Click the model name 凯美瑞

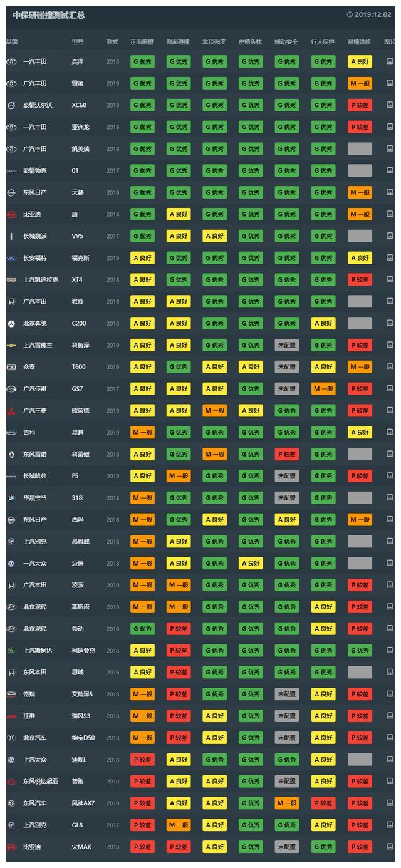click(81, 149)
